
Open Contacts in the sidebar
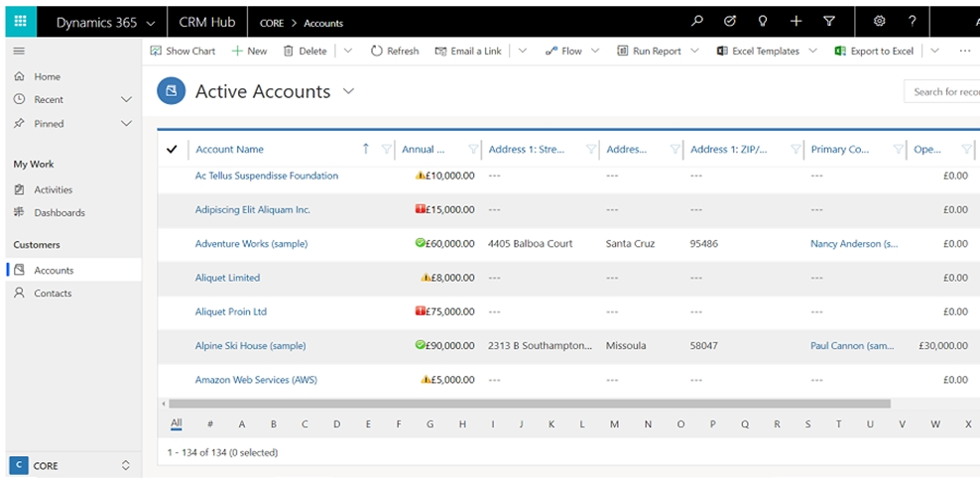click(53, 294)
